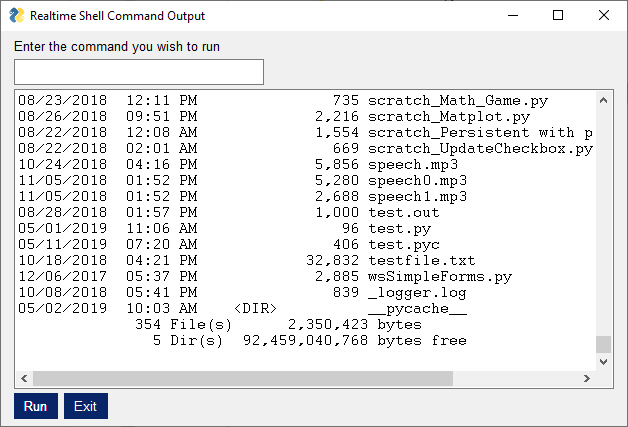Click the 10/24/2018 date entry

62,164
